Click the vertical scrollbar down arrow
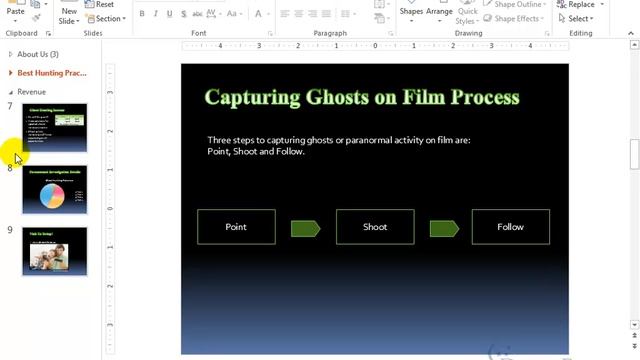Screen dimensions: 640x360 (x=634, y=325)
